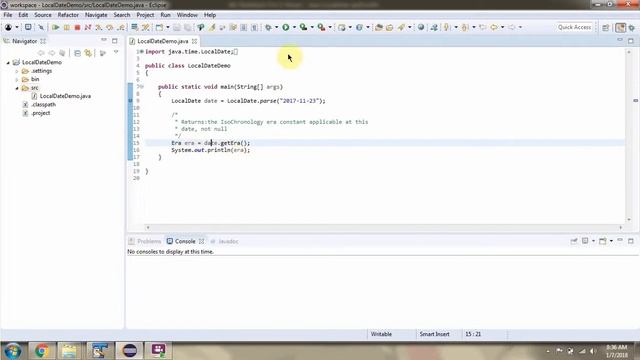Open the File menu
Screen dimensions: 640x360
pos(8,15)
